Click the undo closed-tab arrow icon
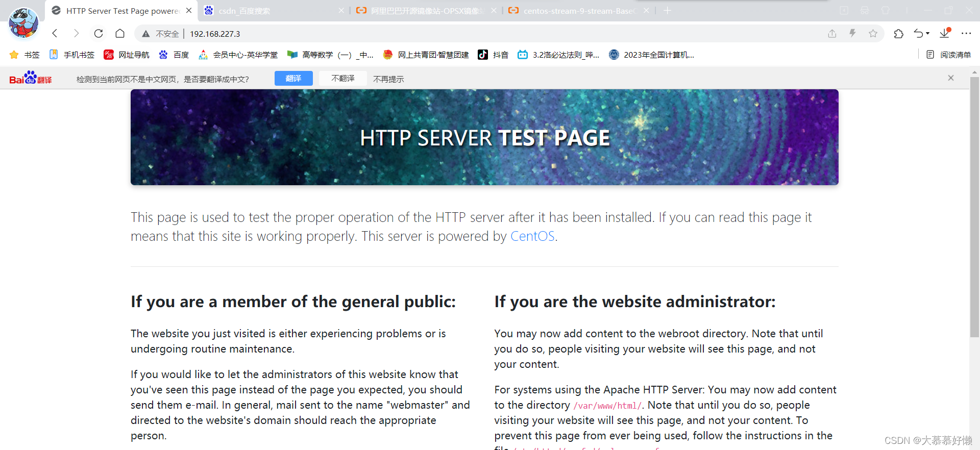Viewport: 980px width, 450px height. click(919, 34)
